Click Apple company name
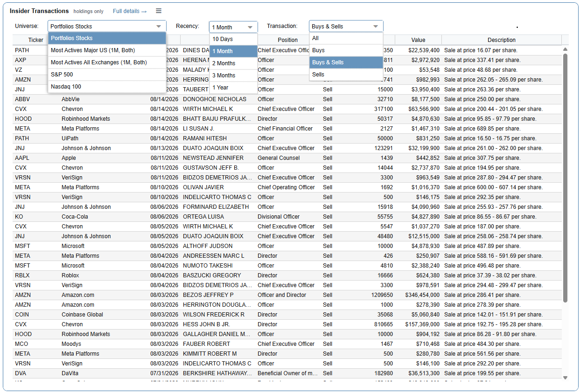Screen dimensions: 580x392 [x=69, y=158]
